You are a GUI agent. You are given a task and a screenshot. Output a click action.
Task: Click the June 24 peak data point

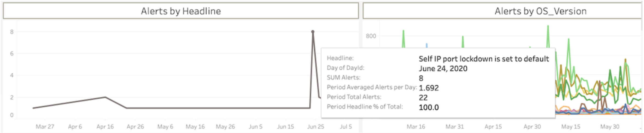313,32
